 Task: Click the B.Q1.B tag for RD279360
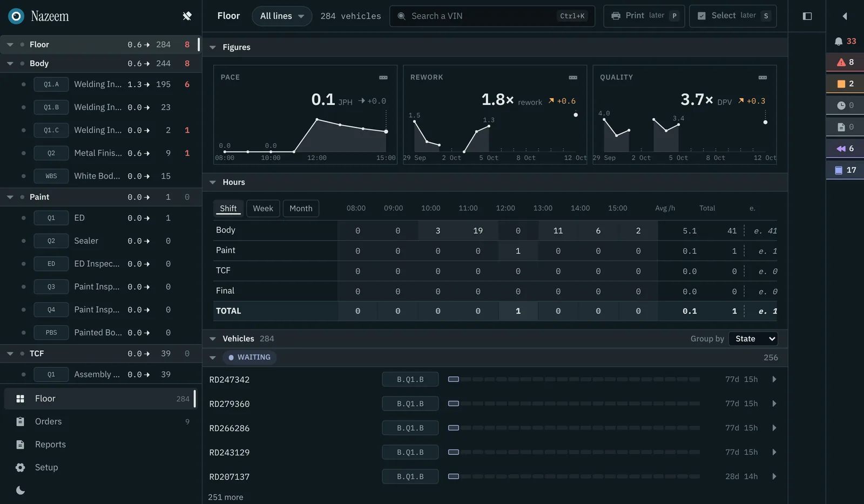(x=410, y=404)
